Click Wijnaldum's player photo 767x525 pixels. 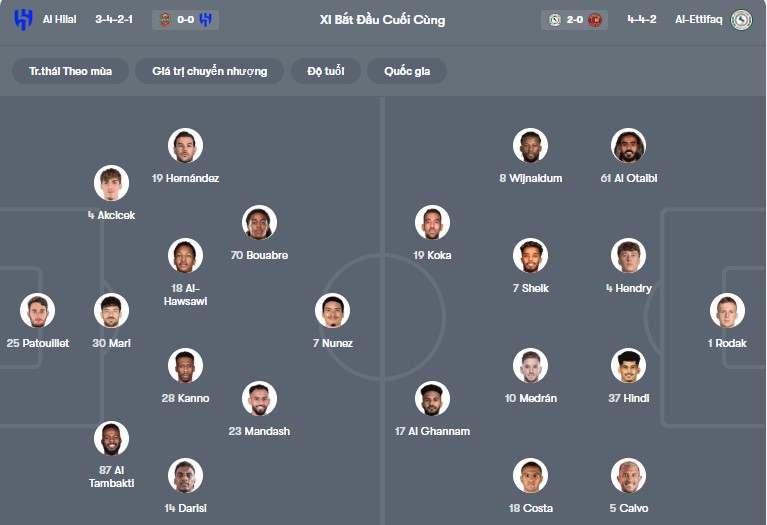tap(530, 146)
